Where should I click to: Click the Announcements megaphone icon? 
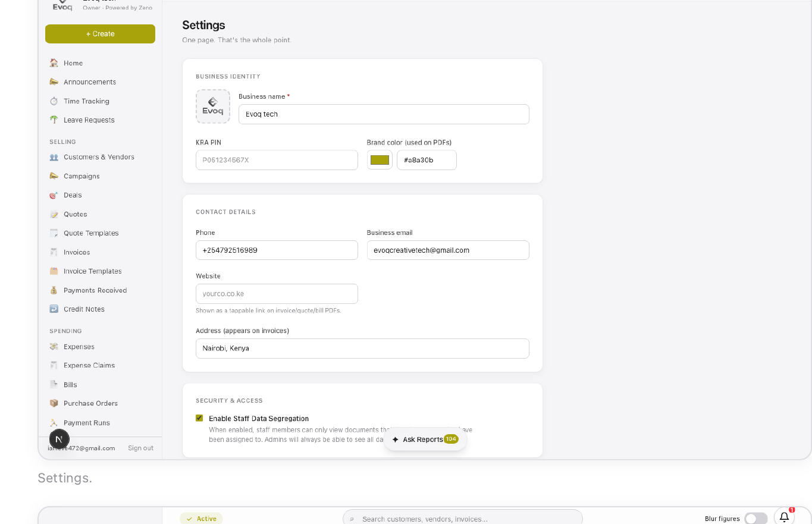point(54,82)
